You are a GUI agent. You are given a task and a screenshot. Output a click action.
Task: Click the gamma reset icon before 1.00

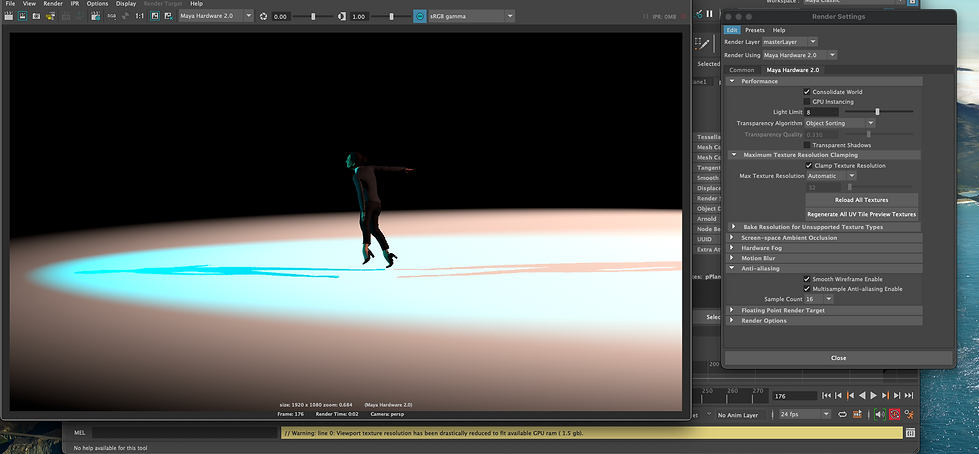[x=342, y=16]
